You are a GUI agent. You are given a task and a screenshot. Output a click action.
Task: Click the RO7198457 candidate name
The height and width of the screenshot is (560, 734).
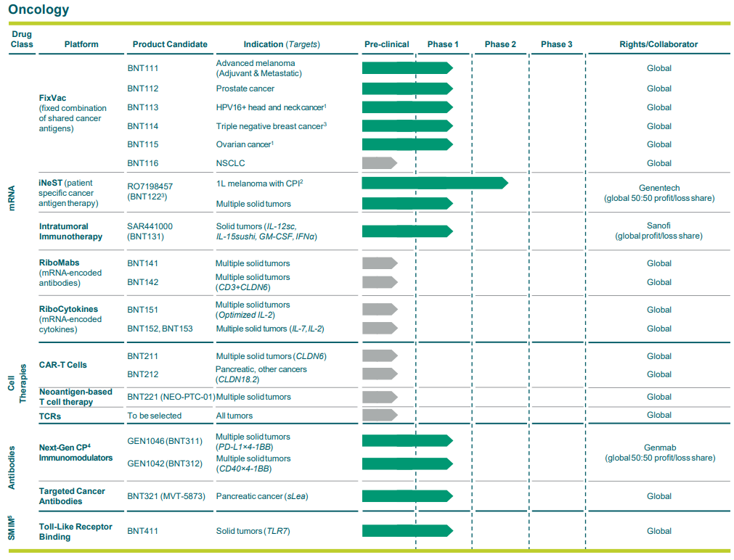[x=150, y=186]
